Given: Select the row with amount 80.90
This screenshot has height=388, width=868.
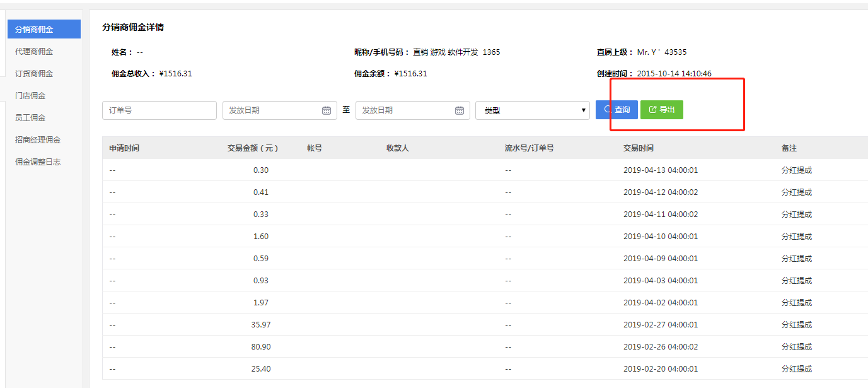Looking at the screenshot, I should pyautogui.click(x=261, y=347).
